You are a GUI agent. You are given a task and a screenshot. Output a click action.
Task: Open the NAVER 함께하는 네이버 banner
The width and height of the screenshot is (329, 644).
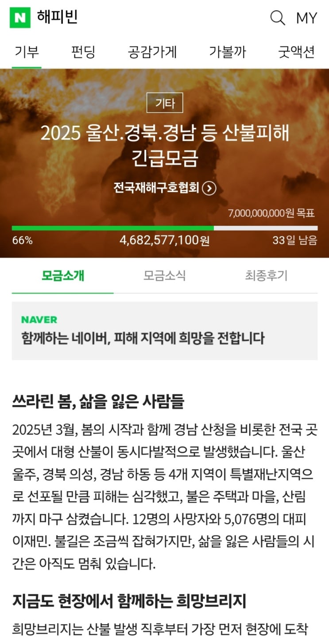click(x=165, y=331)
